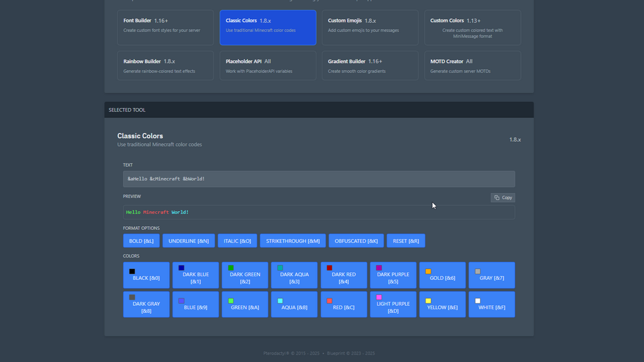Open the Custom Emojis tool card

point(369,27)
